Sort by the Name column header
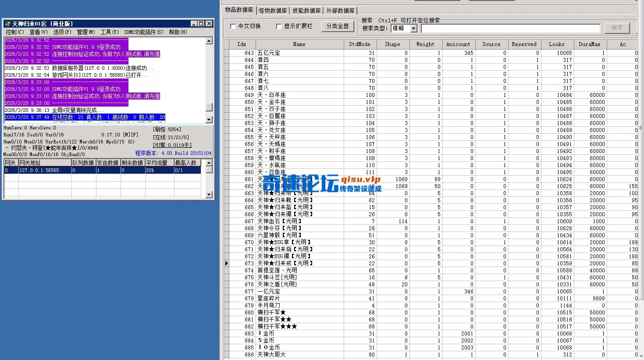 299,44
